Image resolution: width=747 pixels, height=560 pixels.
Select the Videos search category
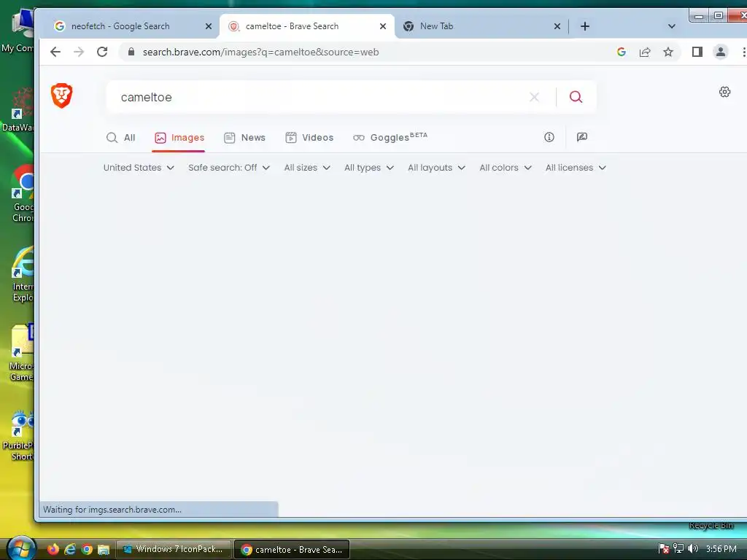[x=309, y=138]
